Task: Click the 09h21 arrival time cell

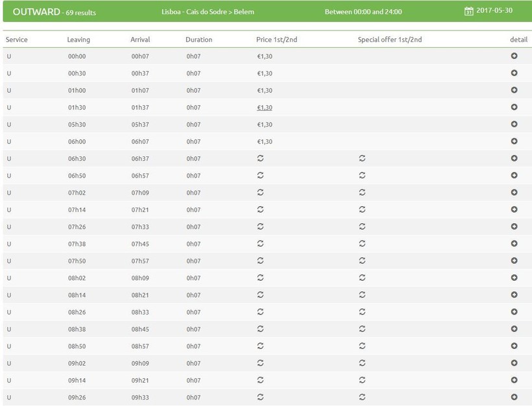Action: pos(140,381)
